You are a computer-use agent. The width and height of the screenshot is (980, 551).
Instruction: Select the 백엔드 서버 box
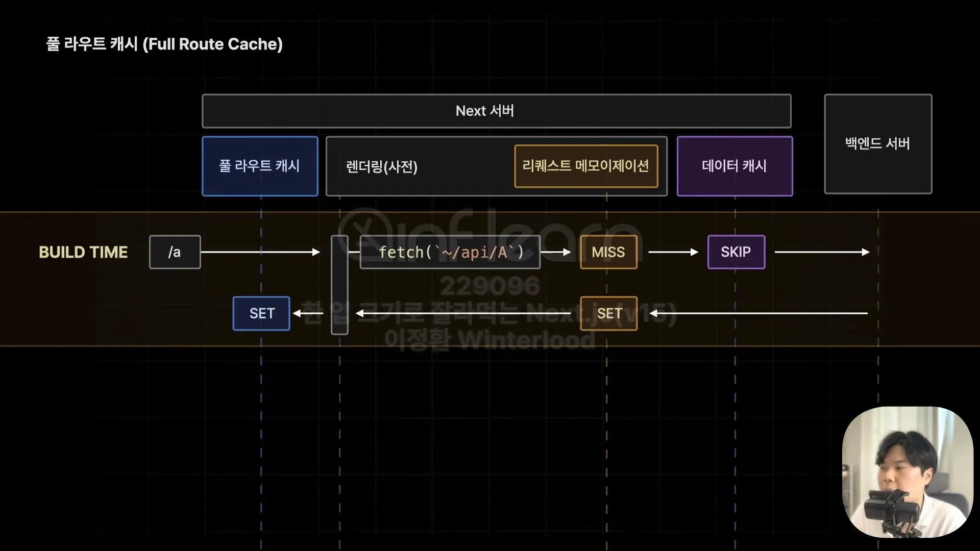(x=877, y=144)
